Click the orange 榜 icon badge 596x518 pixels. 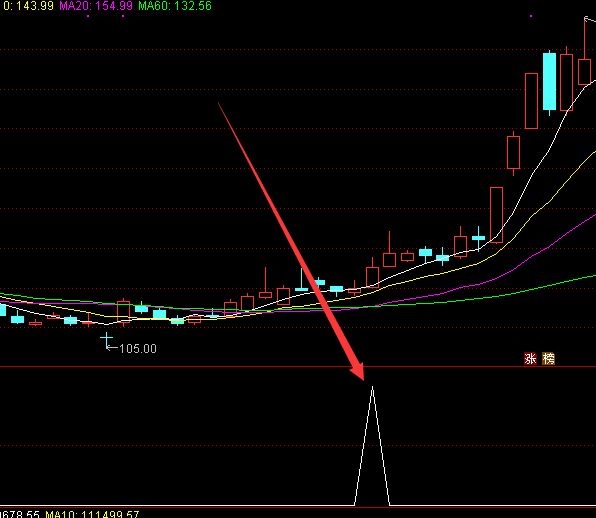point(548,358)
